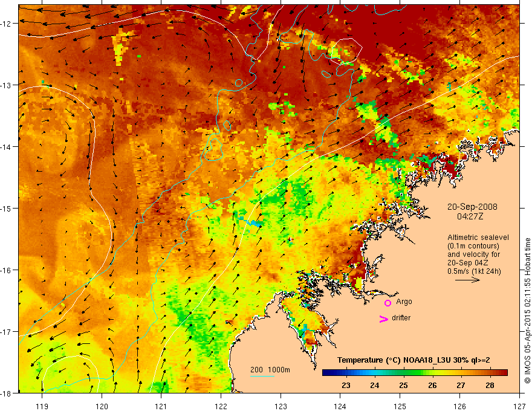Click the longitude axis label 127
Screen dimensions: 532x411
pyautogui.click(x=519, y=406)
